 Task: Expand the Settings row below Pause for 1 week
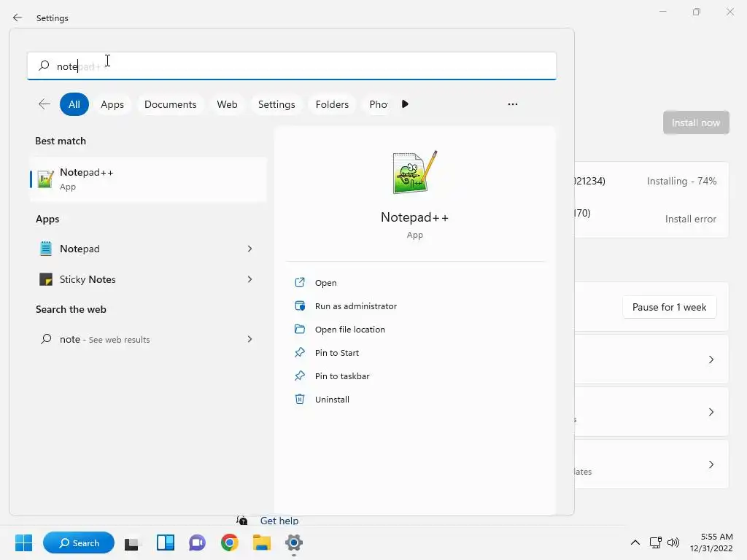(651, 359)
